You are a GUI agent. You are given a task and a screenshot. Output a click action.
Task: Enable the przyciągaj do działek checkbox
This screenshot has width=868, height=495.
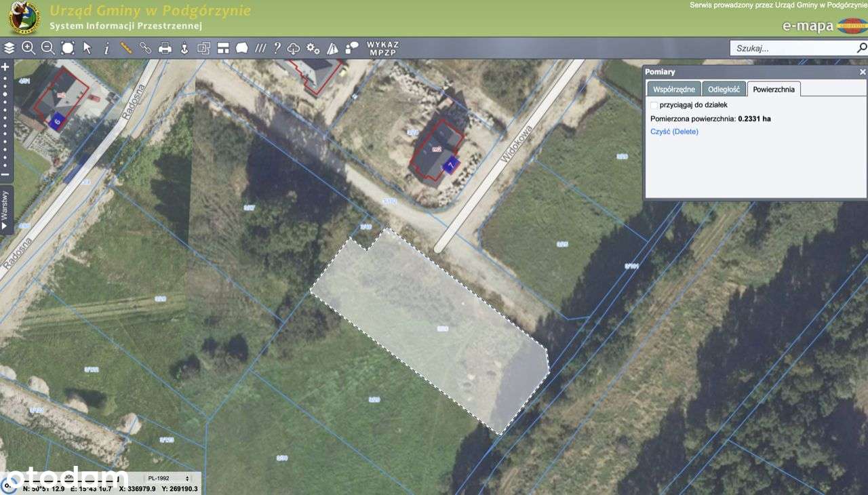(x=654, y=105)
